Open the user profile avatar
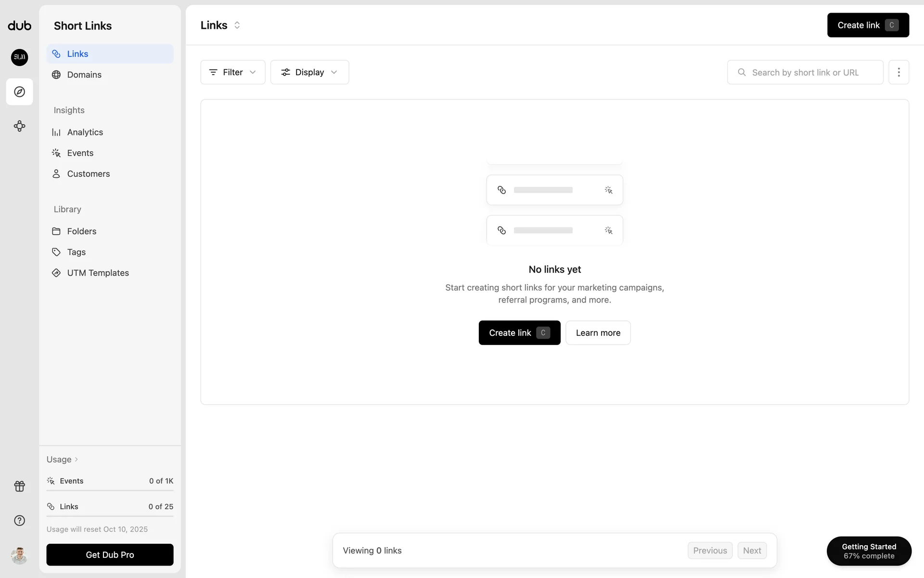The height and width of the screenshot is (578, 924). pyautogui.click(x=19, y=555)
